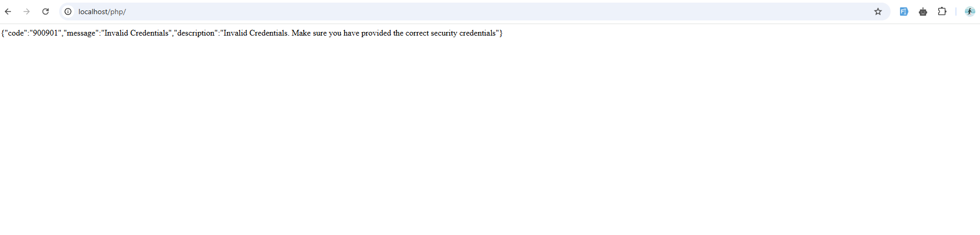Click the word "correct" in the error text
This screenshot has height=235, width=980.
[417, 33]
